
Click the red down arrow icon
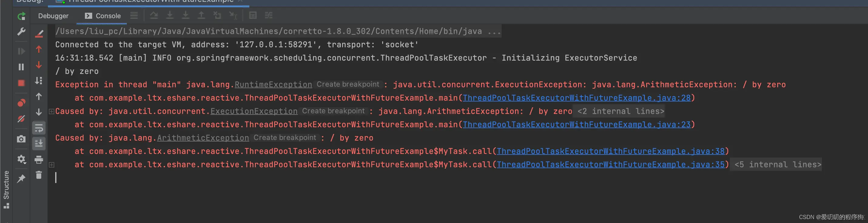pos(39,65)
